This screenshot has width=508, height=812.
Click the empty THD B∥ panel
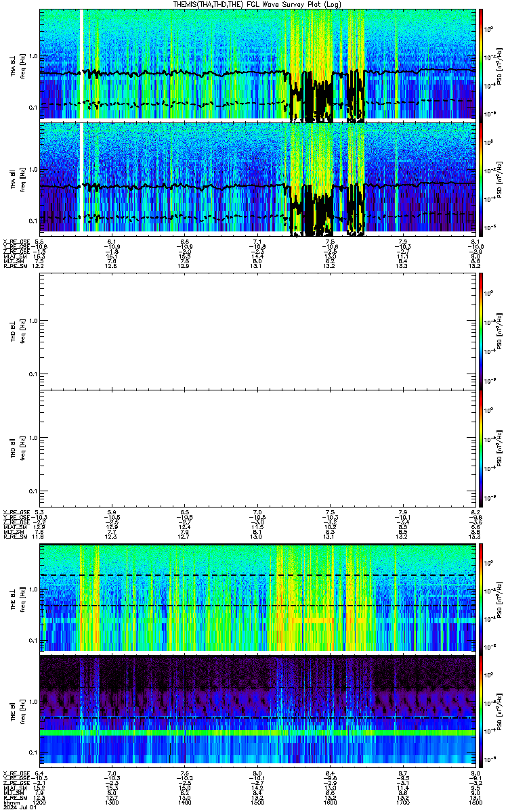(x=257, y=447)
